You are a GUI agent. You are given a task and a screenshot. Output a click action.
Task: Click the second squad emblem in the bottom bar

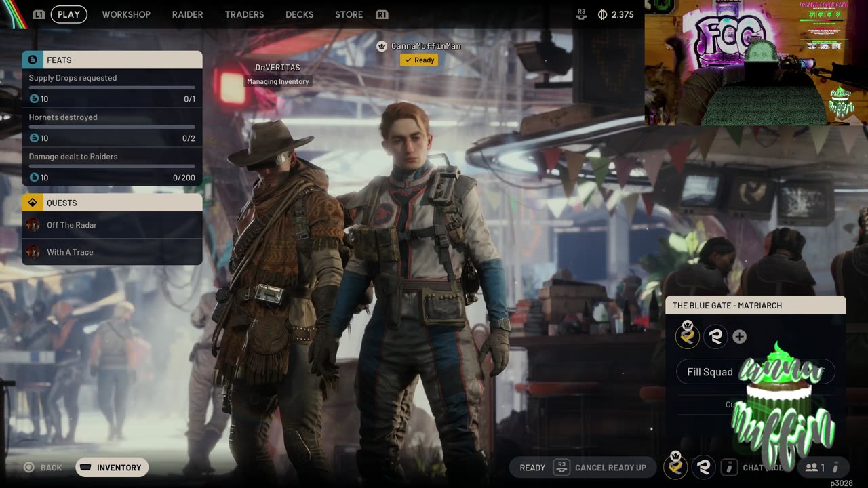tap(704, 466)
